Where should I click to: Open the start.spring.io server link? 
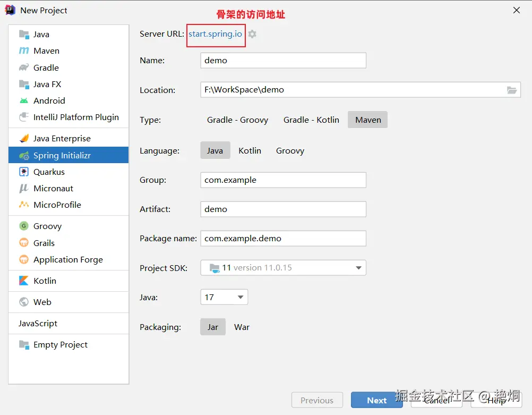[x=215, y=34]
